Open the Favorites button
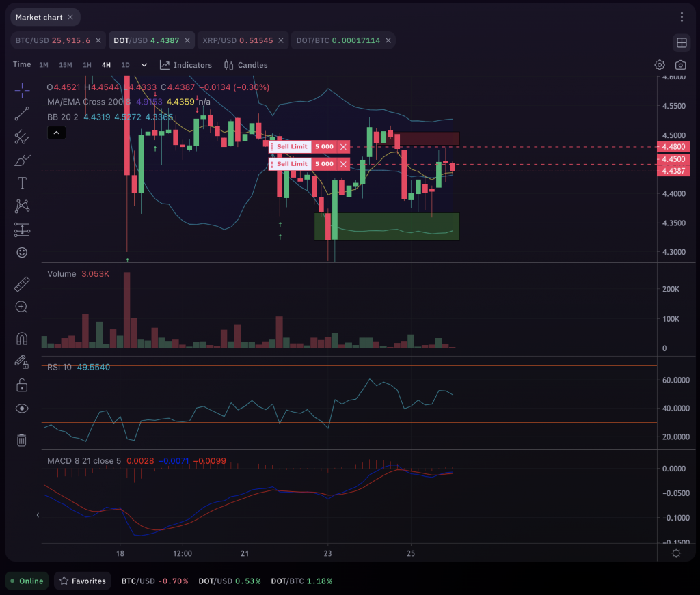The image size is (700, 595). click(x=83, y=581)
